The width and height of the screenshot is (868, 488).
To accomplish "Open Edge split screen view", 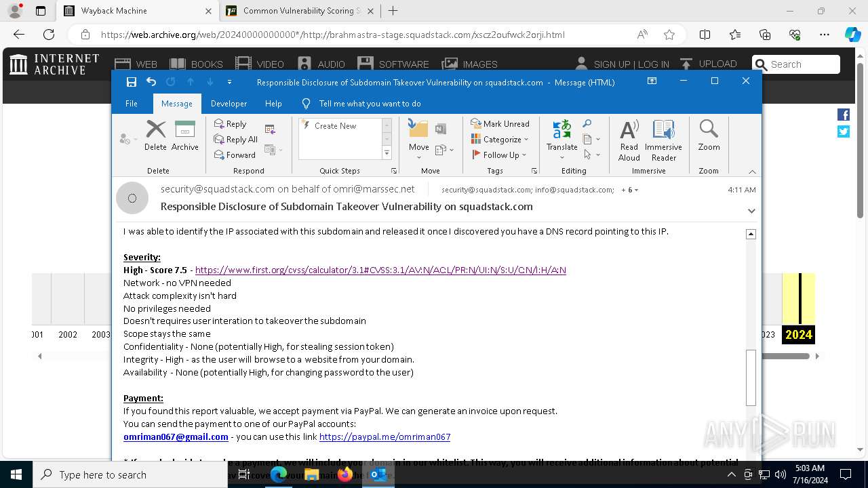I will [705, 35].
